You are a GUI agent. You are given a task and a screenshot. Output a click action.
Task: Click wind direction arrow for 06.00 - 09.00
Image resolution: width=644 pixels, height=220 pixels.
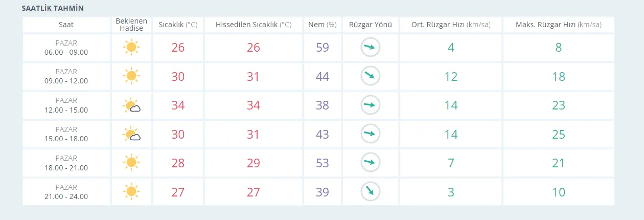[x=371, y=48]
